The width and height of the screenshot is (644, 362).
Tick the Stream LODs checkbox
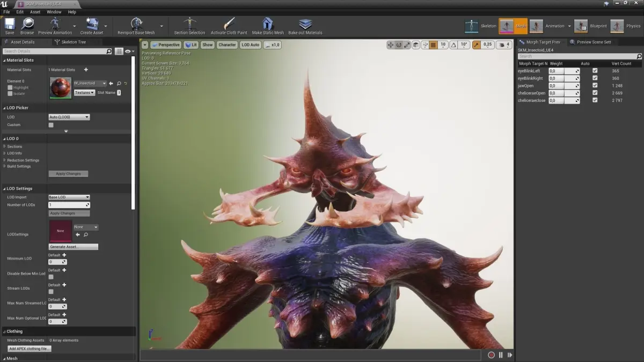[51, 292]
